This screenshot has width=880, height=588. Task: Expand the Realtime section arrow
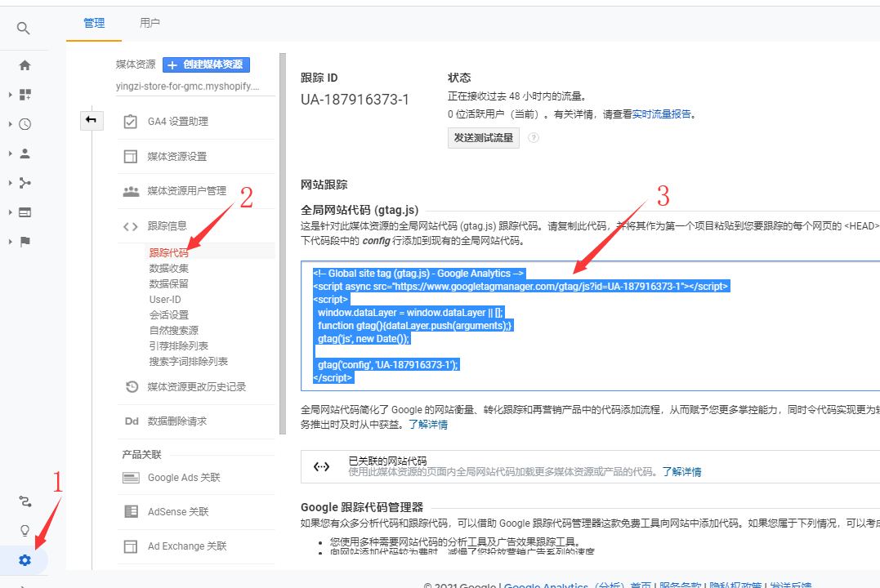coord(10,124)
